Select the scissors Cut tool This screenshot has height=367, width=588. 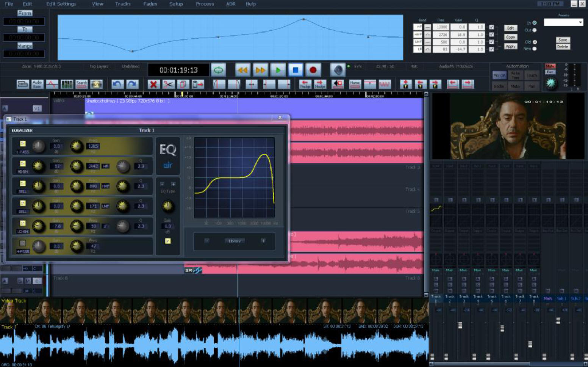168,84
